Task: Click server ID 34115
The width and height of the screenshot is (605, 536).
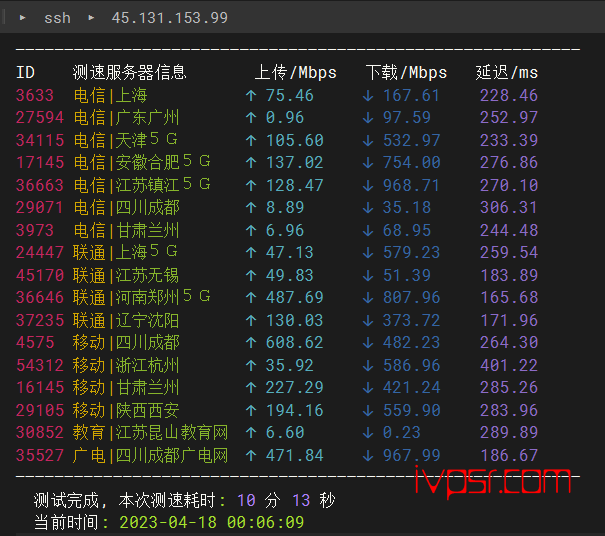Action: [40, 140]
